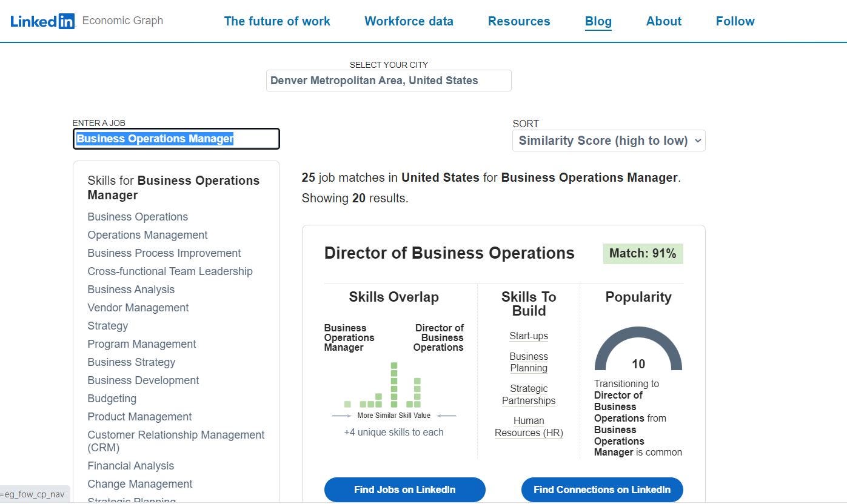Screen dimensions: 847x504
Task: Select Business Development skill
Action: [x=143, y=380]
